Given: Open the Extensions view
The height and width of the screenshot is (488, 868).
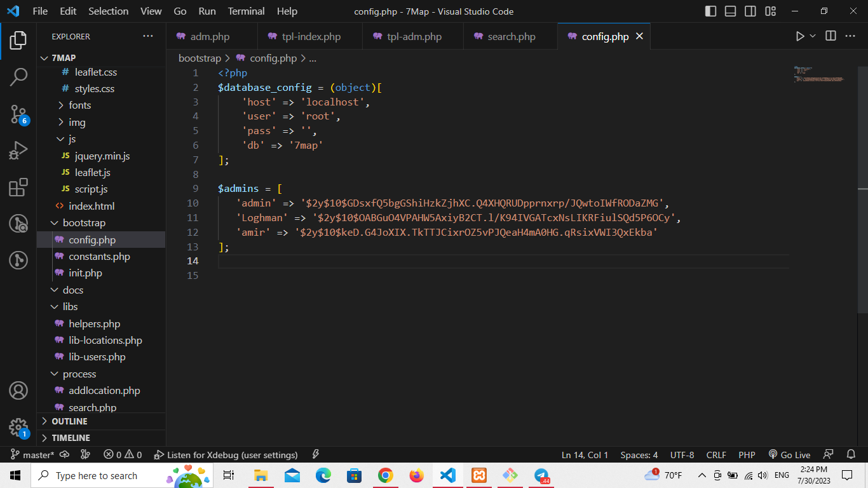Looking at the screenshot, I should point(18,187).
